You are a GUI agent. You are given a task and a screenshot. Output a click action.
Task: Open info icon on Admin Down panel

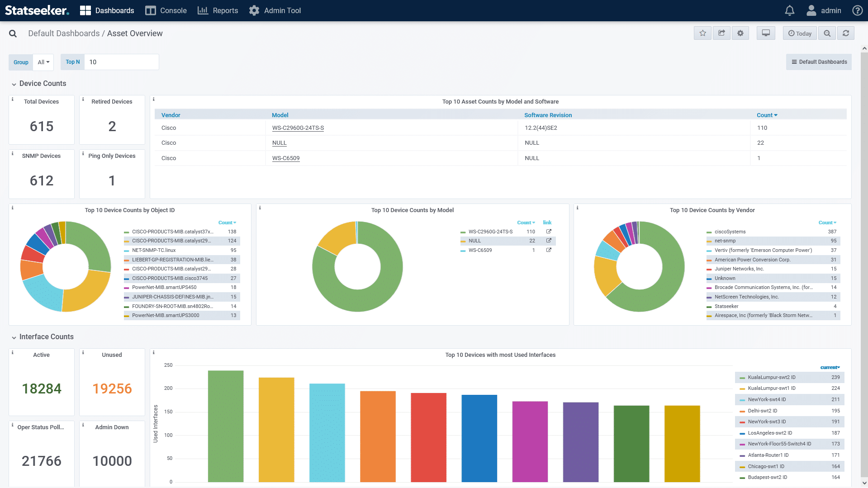83,425
